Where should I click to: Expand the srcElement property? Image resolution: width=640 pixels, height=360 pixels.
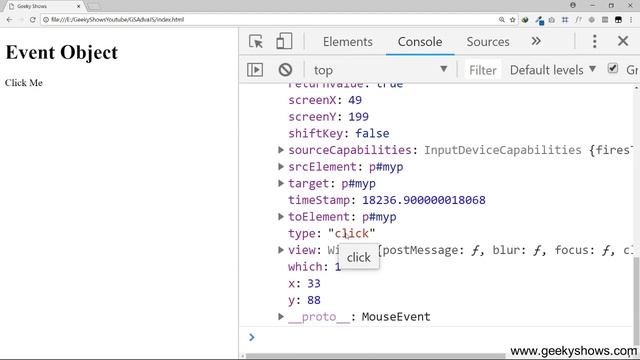coord(281,167)
